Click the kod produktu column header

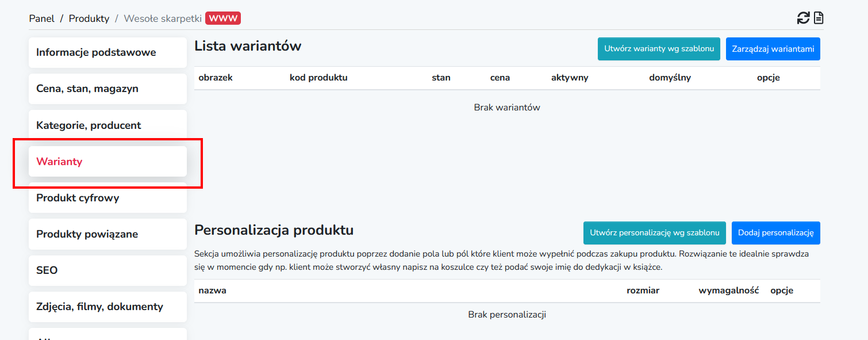318,78
